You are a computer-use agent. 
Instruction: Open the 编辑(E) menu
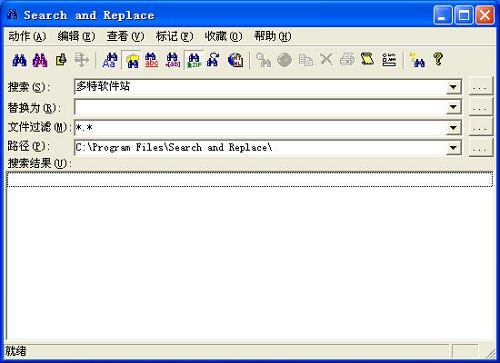(x=76, y=36)
